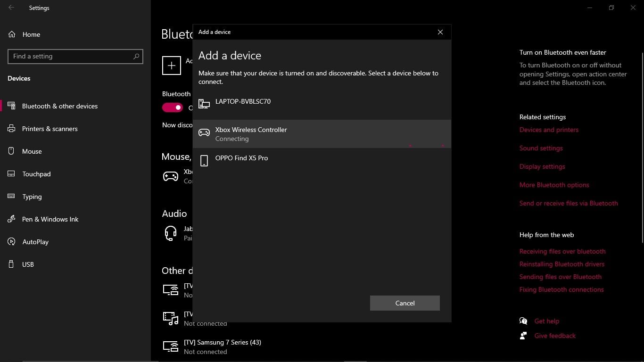Open the Get help option
This screenshot has height=362, width=644.
(x=546, y=321)
